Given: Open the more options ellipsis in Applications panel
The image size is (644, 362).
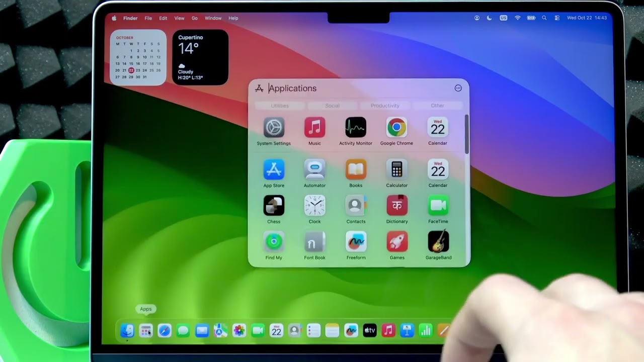Looking at the screenshot, I should [458, 88].
